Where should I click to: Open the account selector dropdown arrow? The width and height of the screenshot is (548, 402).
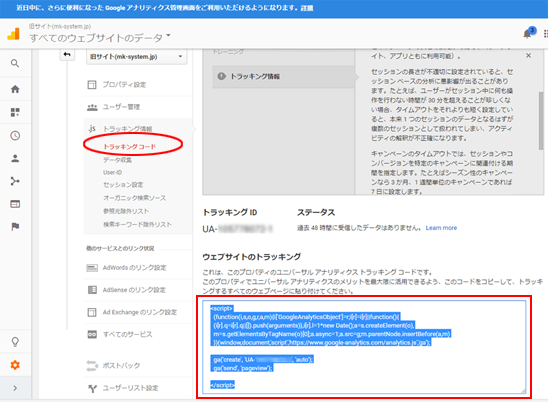pyautogui.click(x=168, y=35)
